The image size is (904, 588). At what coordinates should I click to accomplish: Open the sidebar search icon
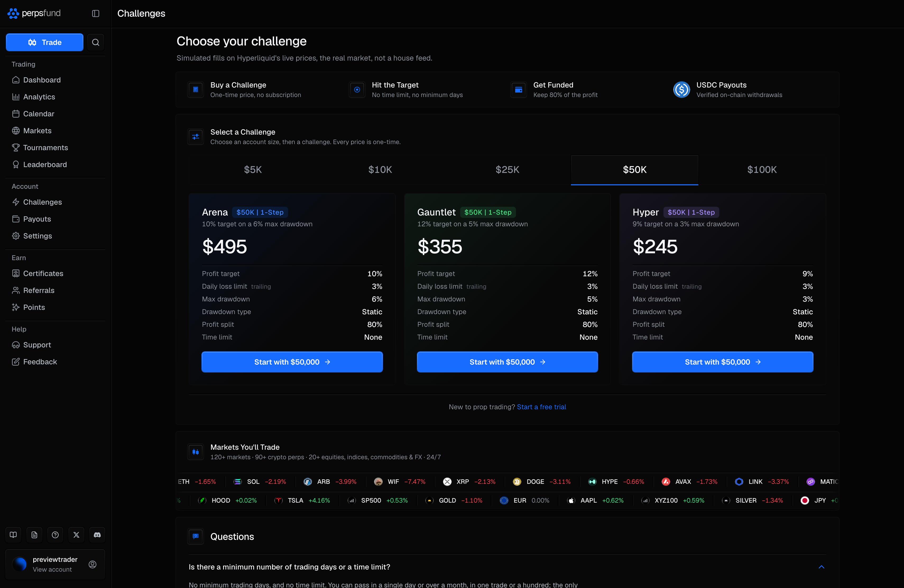coord(96,42)
